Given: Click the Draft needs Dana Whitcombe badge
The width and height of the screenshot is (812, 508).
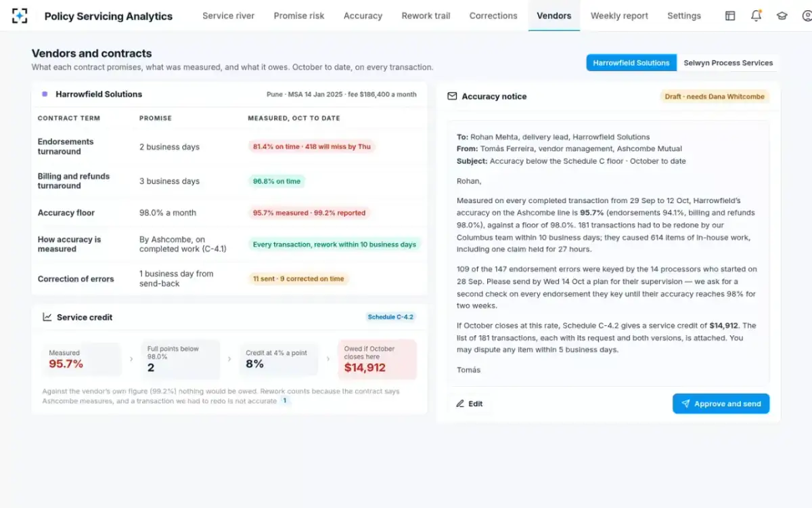Looking at the screenshot, I should click(715, 96).
